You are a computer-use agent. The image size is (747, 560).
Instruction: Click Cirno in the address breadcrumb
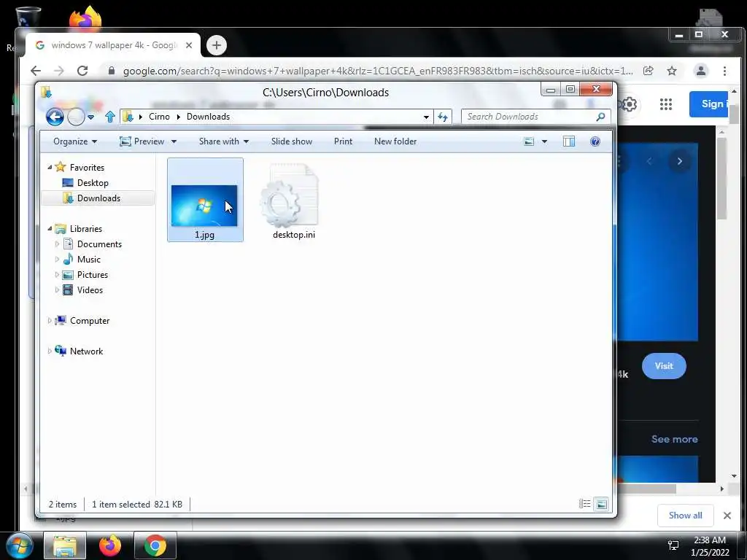(x=159, y=117)
